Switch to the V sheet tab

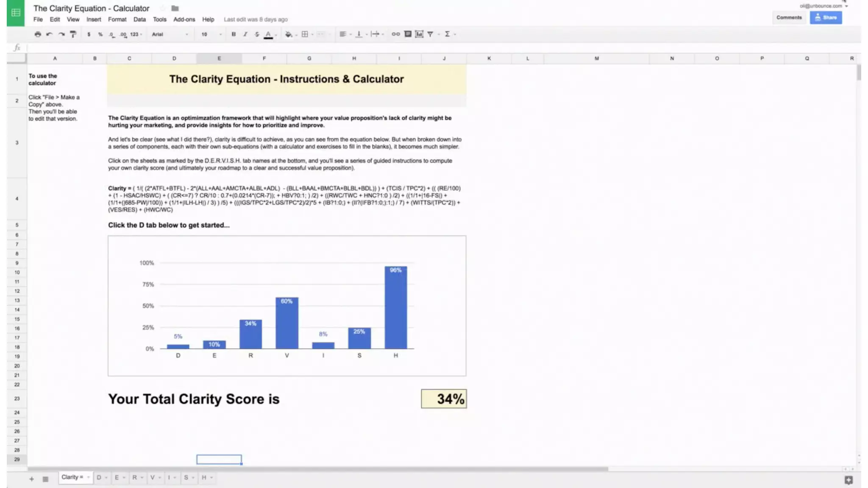(x=153, y=477)
